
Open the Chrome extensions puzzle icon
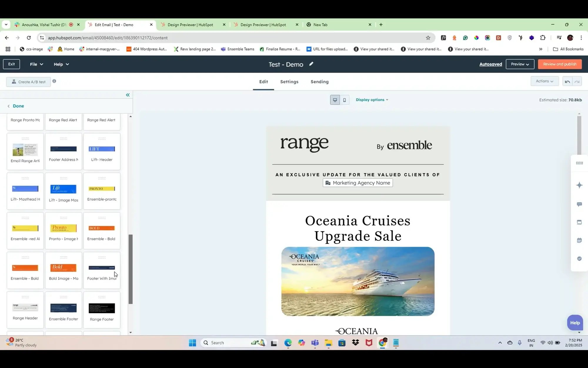click(543, 38)
